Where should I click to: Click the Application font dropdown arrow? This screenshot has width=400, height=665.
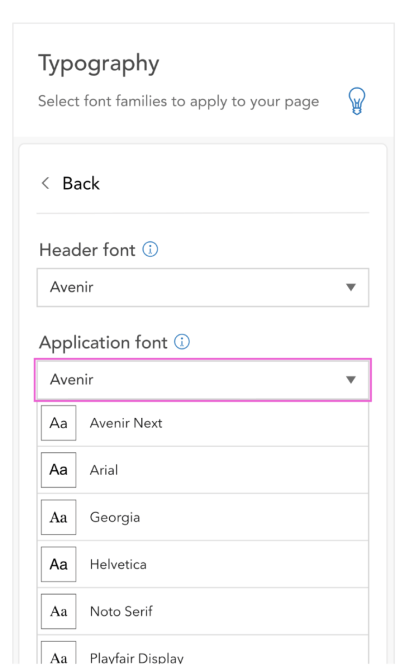click(x=351, y=380)
